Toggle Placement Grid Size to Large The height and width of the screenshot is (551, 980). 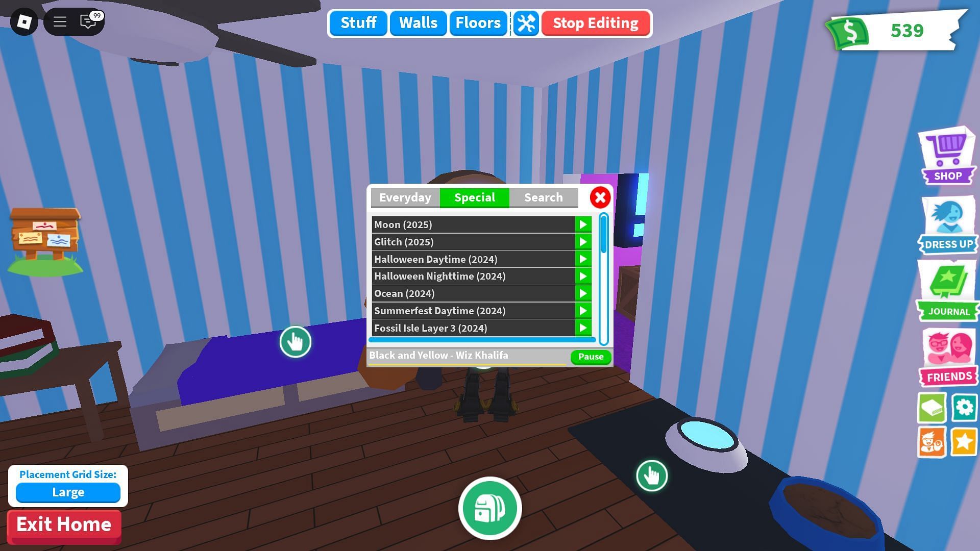pos(68,492)
